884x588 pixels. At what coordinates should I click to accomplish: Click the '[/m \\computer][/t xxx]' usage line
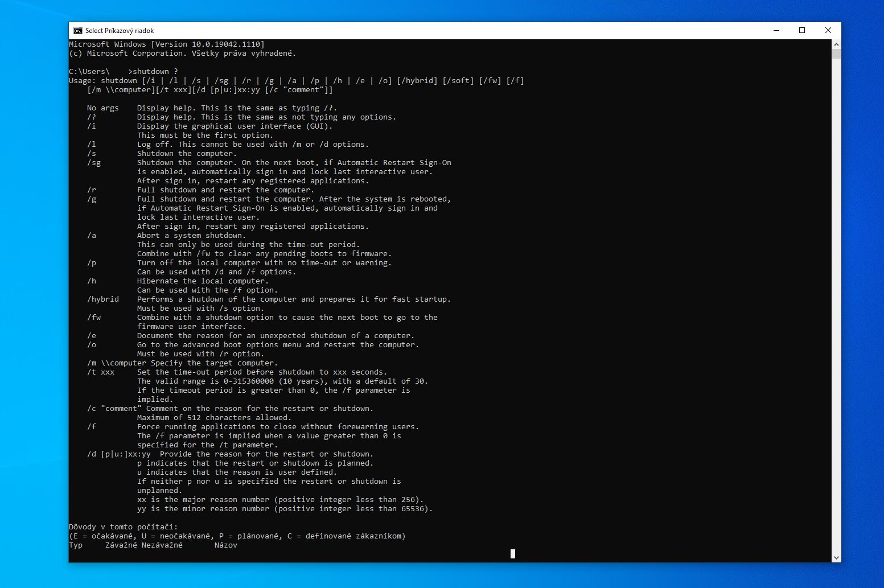click(x=210, y=90)
